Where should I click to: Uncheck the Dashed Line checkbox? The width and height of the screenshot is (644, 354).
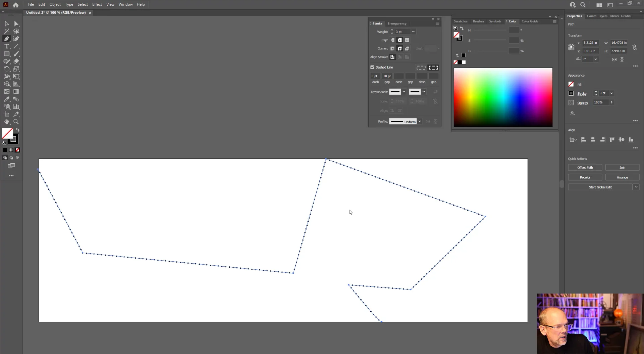pyautogui.click(x=372, y=67)
